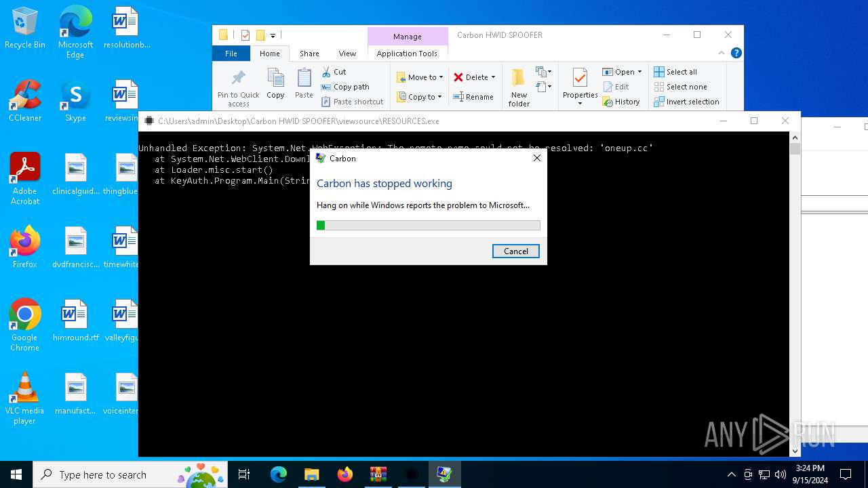Open the Application Tools tab
868x488 pixels.
pyautogui.click(x=407, y=54)
